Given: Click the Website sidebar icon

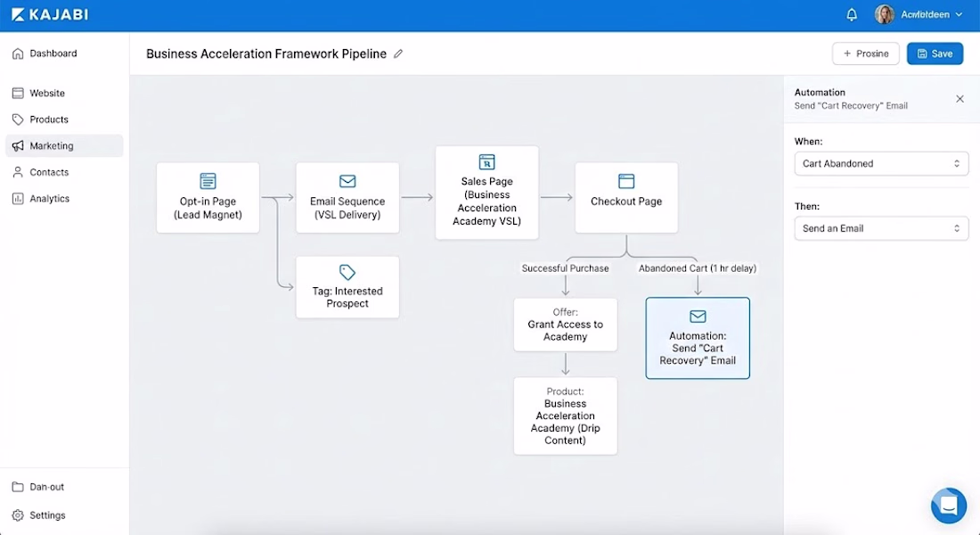Looking at the screenshot, I should [x=18, y=94].
